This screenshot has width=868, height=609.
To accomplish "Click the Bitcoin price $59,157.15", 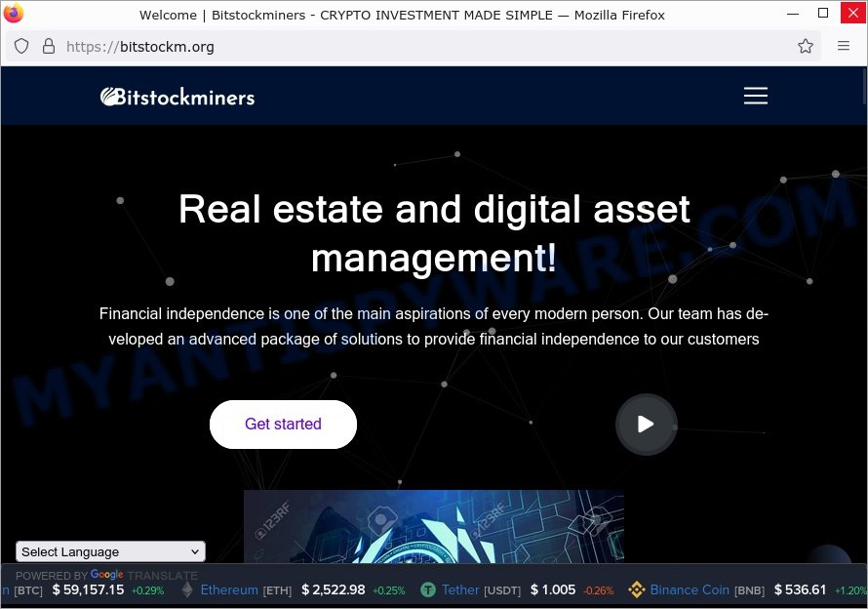I will pos(88,590).
